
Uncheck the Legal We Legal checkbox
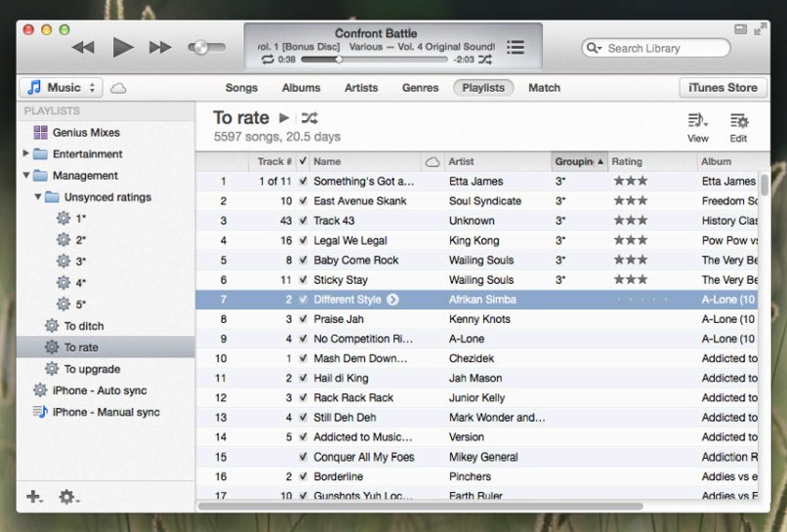point(303,240)
